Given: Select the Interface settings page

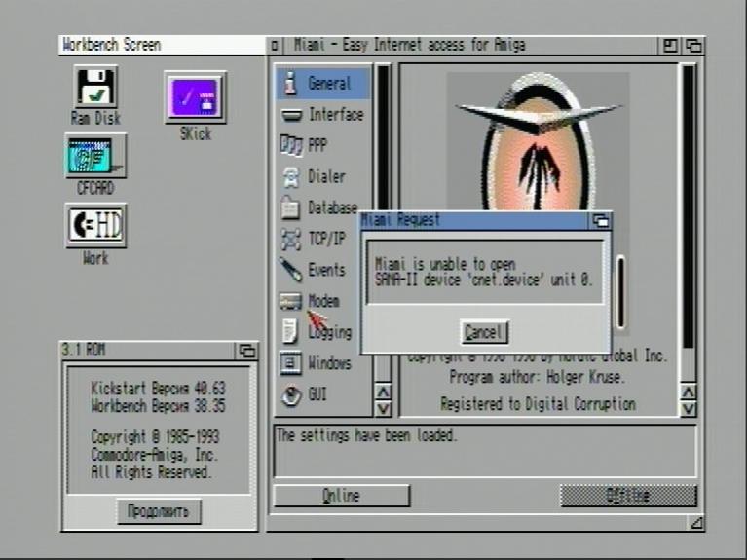Looking at the screenshot, I should click(322, 115).
